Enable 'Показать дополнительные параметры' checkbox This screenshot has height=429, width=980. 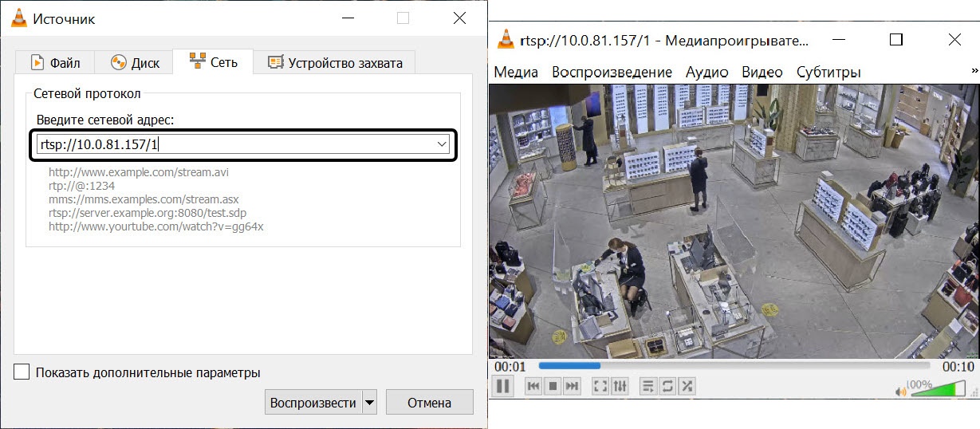coord(22,372)
